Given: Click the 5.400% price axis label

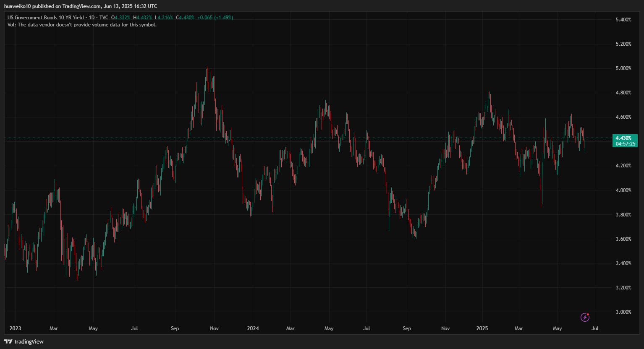Looking at the screenshot, I should coord(623,20).
